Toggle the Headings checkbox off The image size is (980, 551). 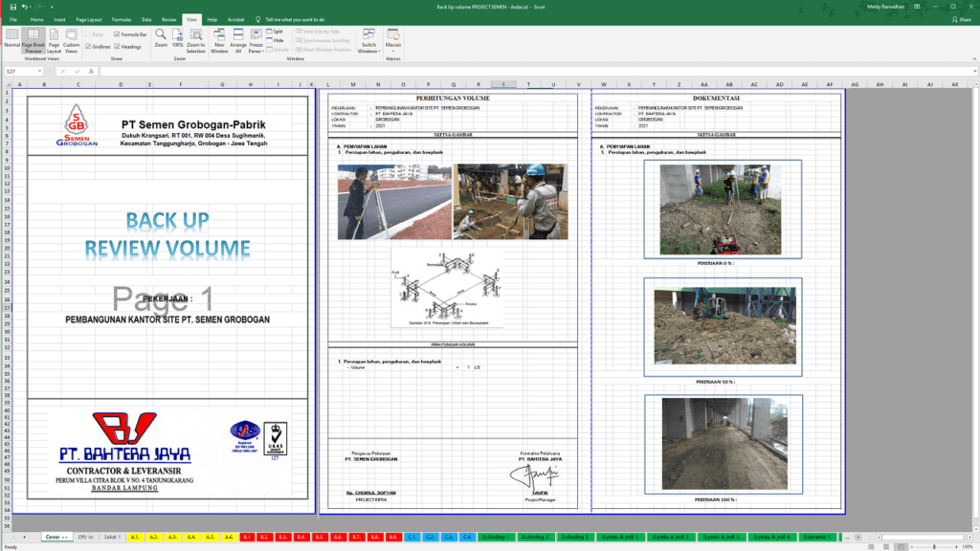117,46
